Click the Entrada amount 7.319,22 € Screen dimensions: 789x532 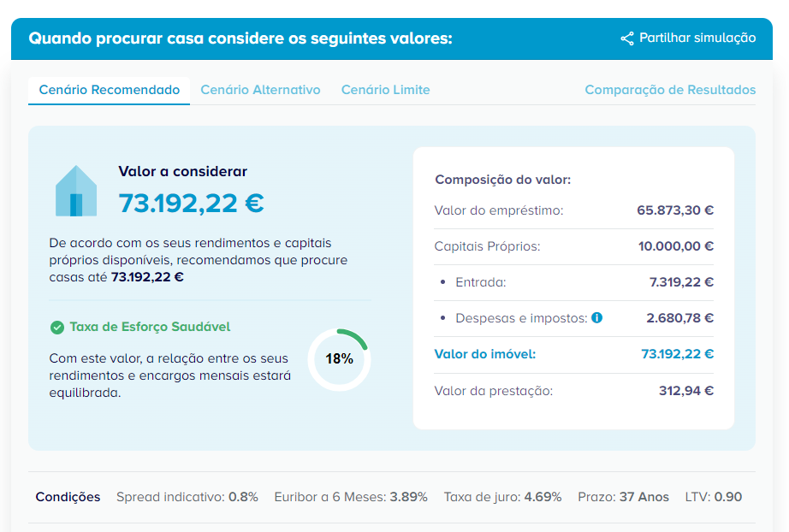(681, 282)
